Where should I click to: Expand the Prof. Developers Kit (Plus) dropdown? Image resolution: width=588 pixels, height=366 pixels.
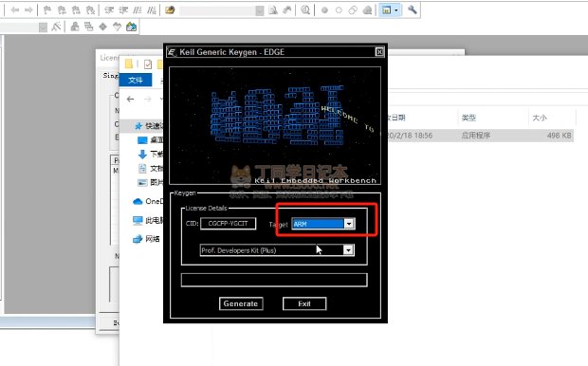[348, 250]
